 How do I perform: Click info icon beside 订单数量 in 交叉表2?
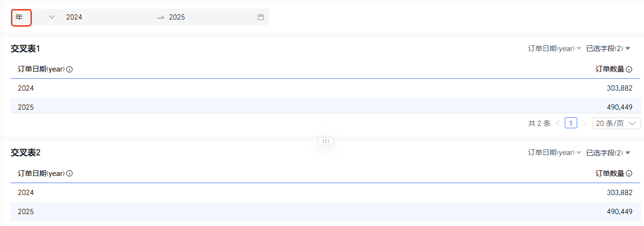point(629,174)
